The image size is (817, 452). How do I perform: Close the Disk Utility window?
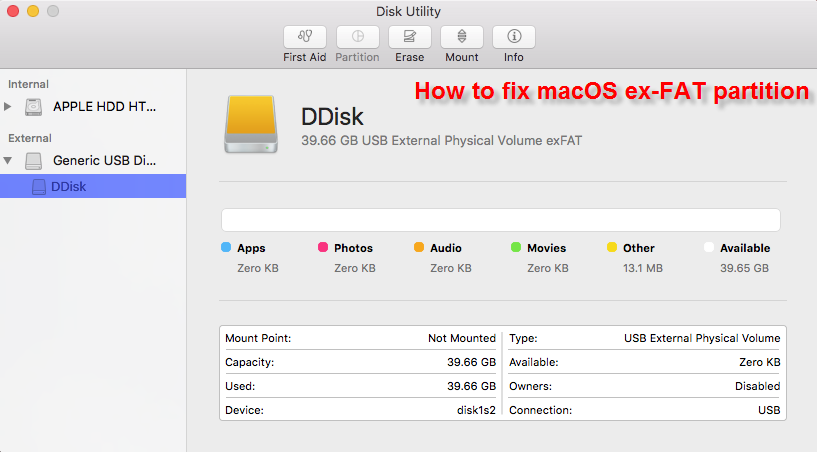(13, 11)
